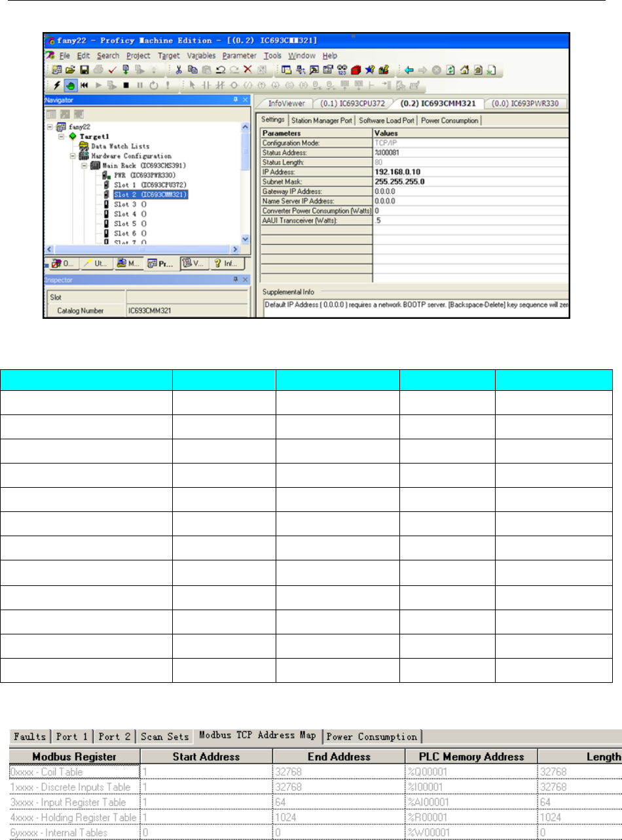622x840 pixels.
Task: Close the Inspector panel
Action: click(x=245, y=280)
